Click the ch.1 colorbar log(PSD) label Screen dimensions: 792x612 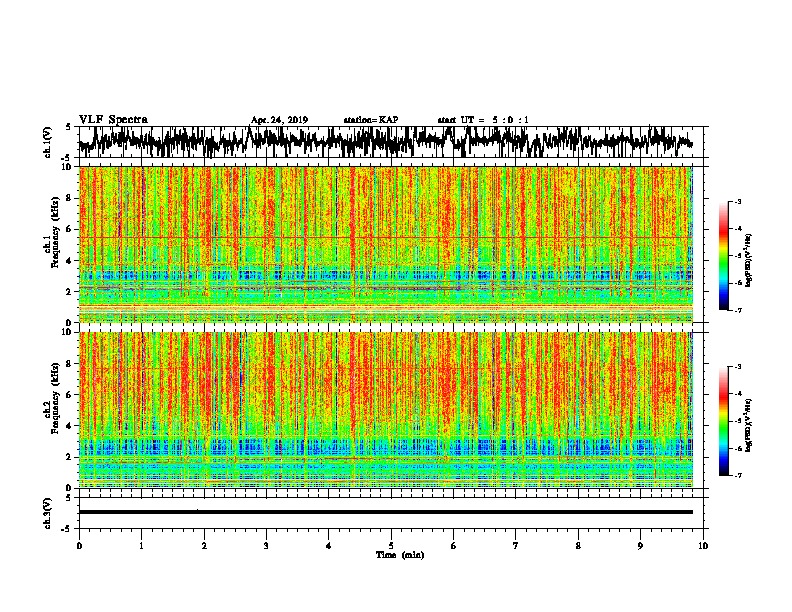748,261
